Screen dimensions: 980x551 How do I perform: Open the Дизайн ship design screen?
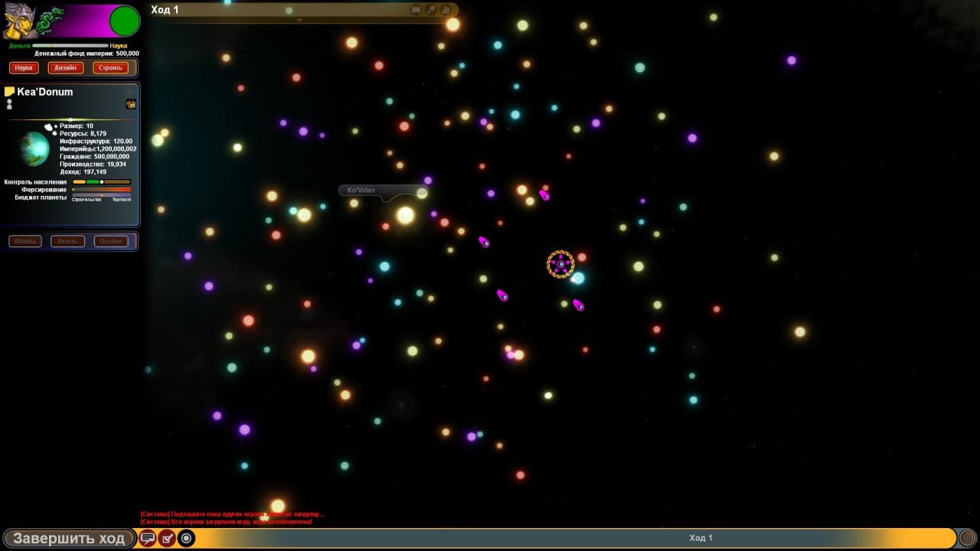[66, 67]
